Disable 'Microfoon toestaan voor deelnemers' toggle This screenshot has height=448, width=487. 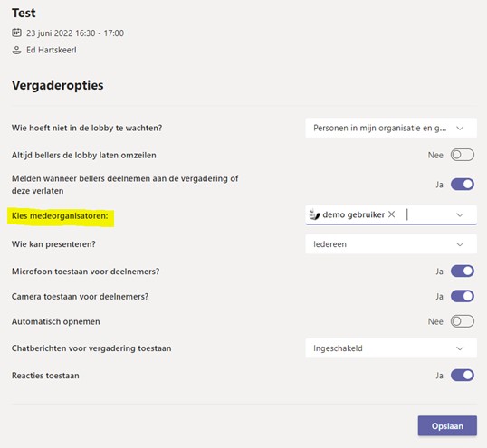click(463, 271)
